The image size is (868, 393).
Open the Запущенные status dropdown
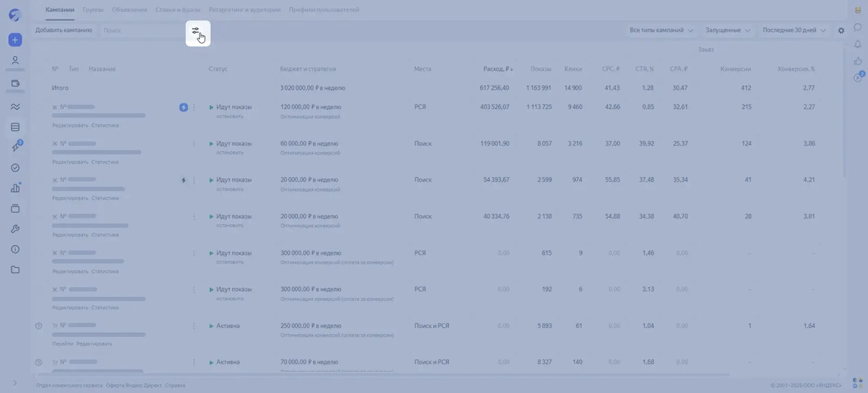point(728,30)
